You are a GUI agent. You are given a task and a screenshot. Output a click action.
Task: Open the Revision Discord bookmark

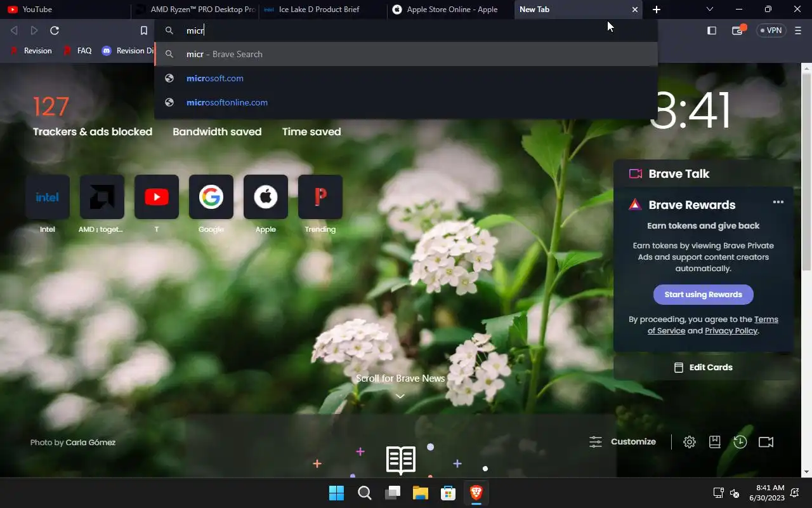pyautogui.click(x=128, y=51)
